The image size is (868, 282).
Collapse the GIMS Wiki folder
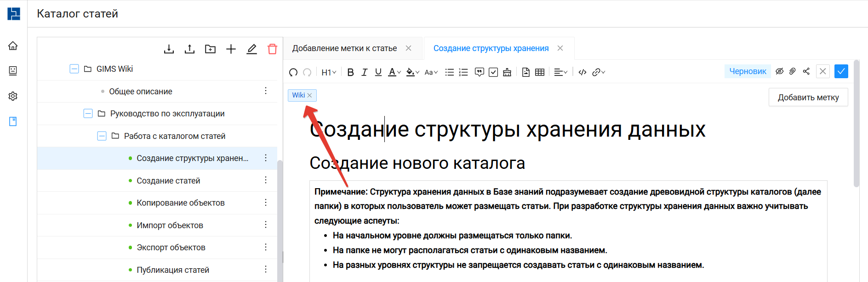click(x=74, y=69)
